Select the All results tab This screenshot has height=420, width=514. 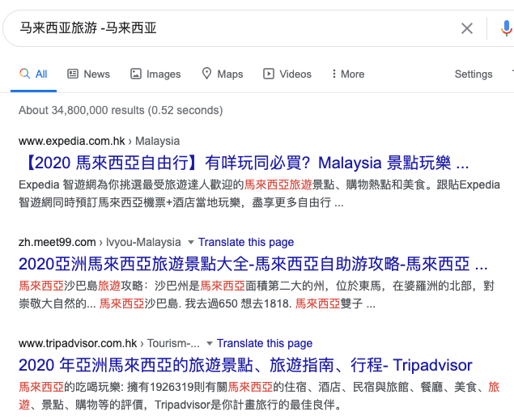tap(33, 74)
